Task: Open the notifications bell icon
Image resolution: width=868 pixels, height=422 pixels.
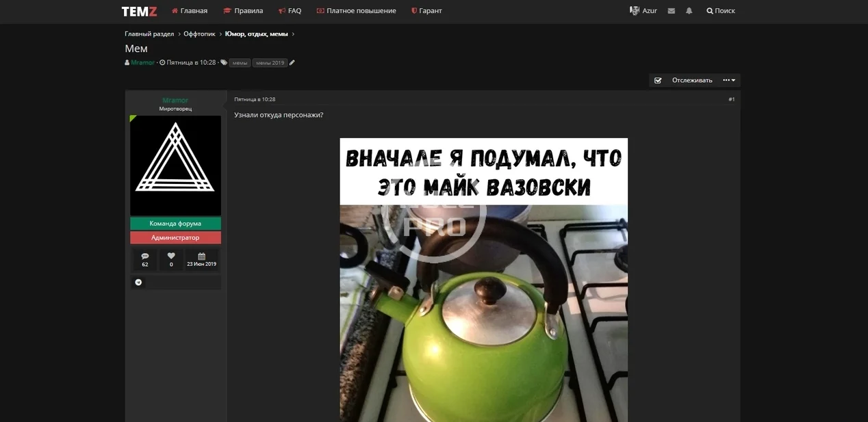Action: pos(689,11)
